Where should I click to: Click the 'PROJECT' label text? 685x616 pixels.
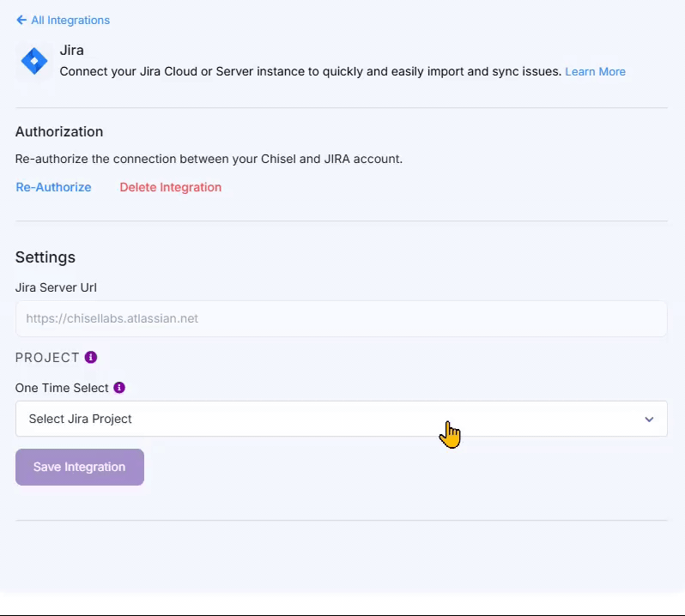tap(47, 358)
